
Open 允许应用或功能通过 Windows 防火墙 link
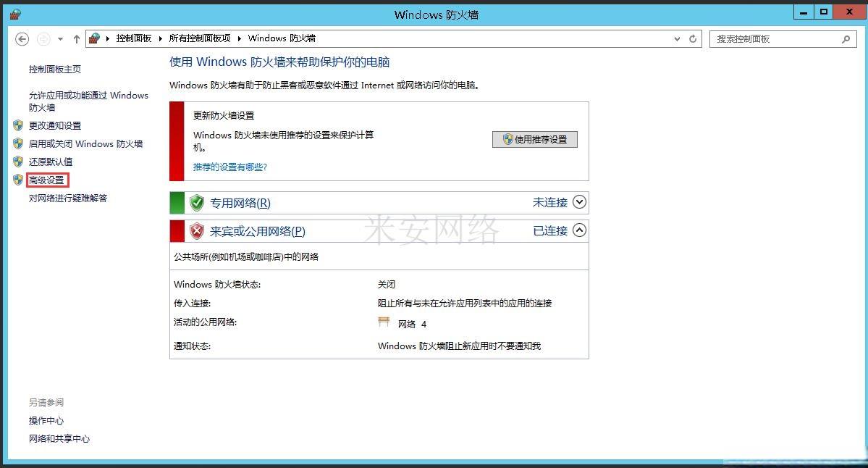[88, 101]
